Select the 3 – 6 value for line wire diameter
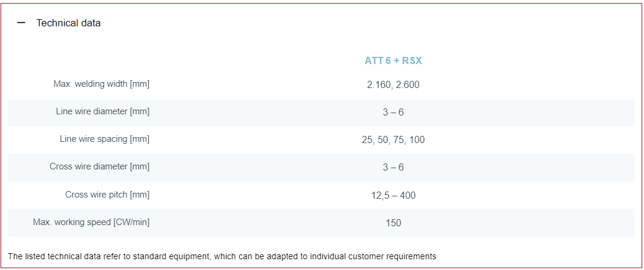 tap(393, 112)
